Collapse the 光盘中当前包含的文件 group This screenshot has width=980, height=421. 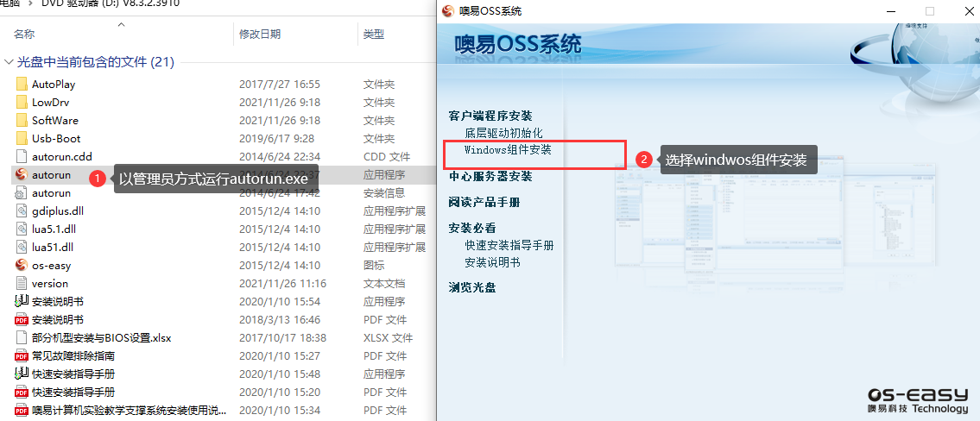(9, 62)
